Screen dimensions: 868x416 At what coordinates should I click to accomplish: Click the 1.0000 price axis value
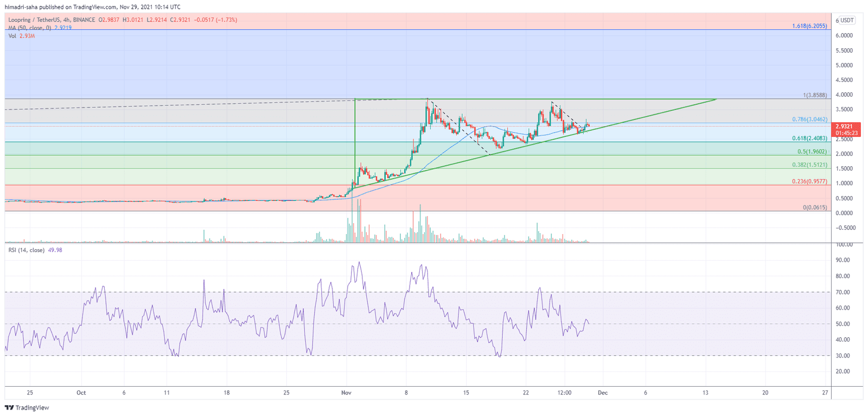click(x=844, y=184)
